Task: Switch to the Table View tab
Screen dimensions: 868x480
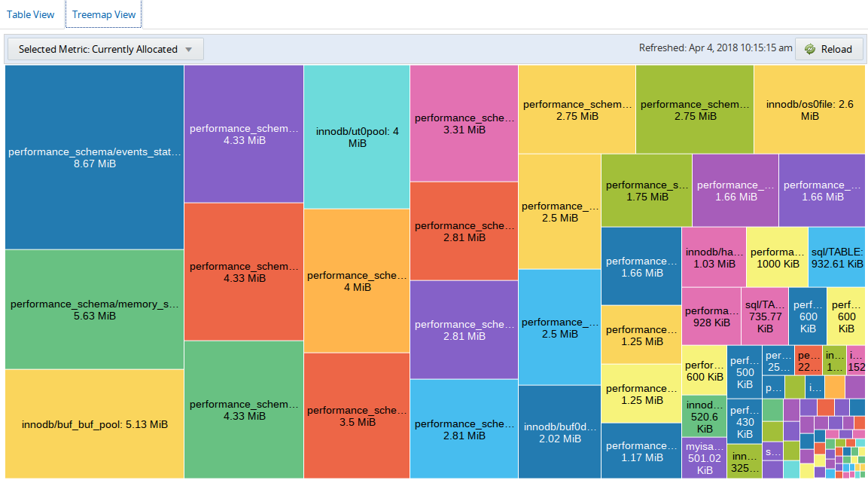Action: pos(30,14)
